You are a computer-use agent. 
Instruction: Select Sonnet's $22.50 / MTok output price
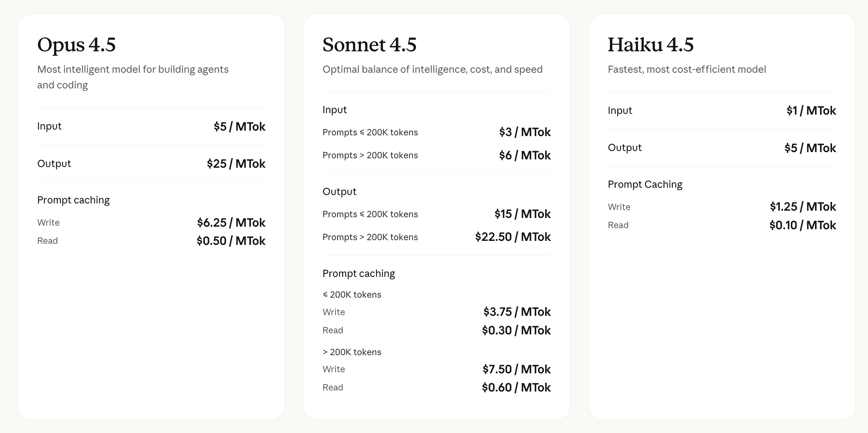(513, 237)
